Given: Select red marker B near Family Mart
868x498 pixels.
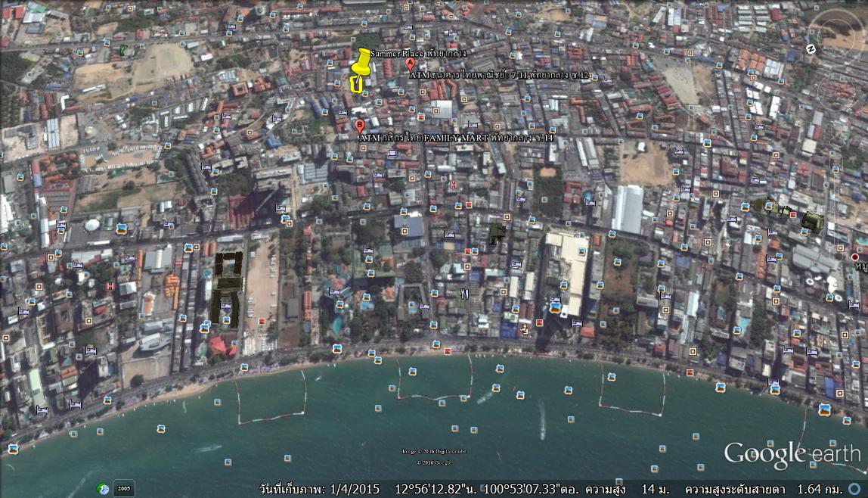Looking at the screenshot, I should coord(359,126).
